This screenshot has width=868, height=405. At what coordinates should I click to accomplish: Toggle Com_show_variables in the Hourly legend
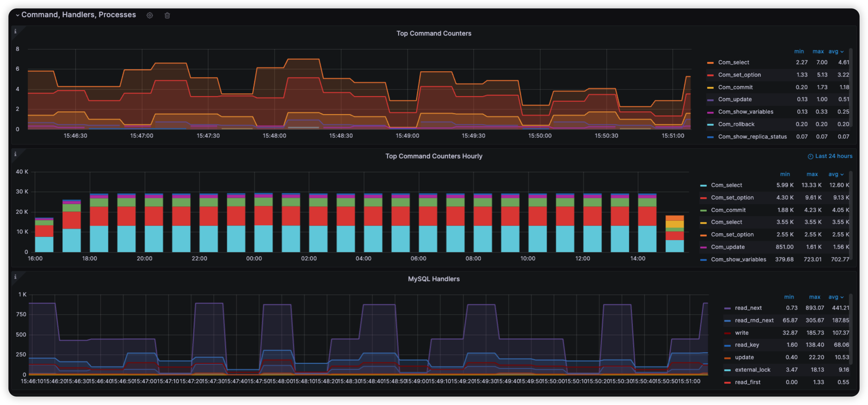(738, 260)
